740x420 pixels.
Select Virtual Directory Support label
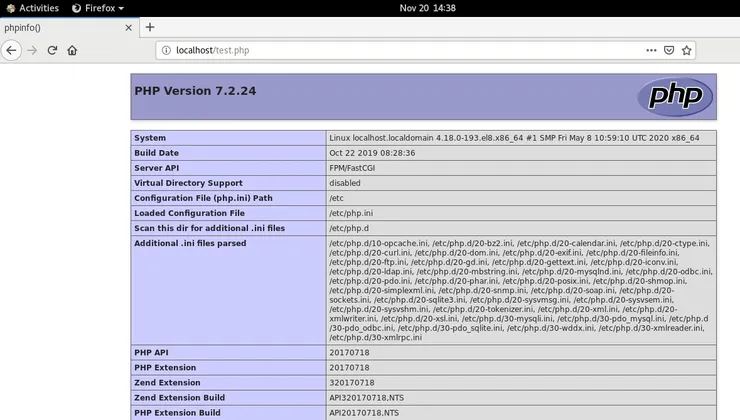click(x=188, y=183)
